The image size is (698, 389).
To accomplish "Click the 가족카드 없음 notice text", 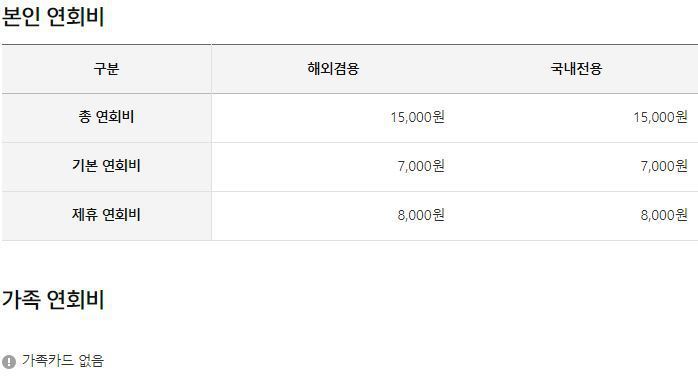I will pos(63,361).
